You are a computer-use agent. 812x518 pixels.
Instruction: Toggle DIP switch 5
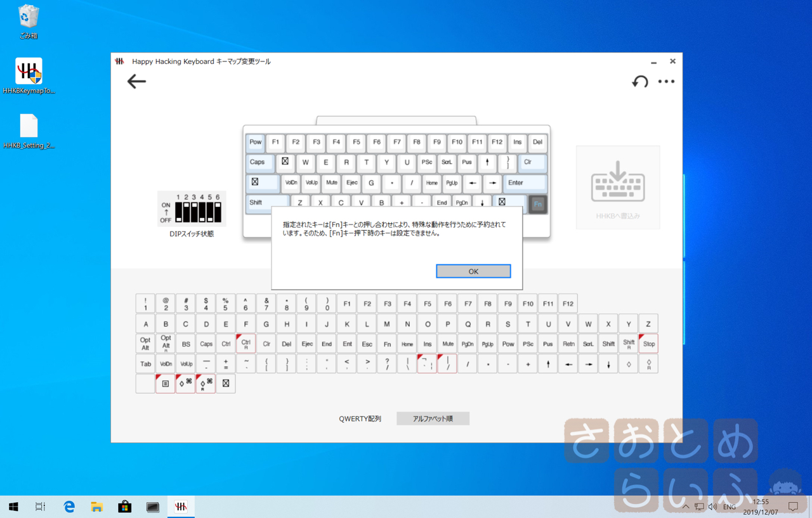coord(210,212)
